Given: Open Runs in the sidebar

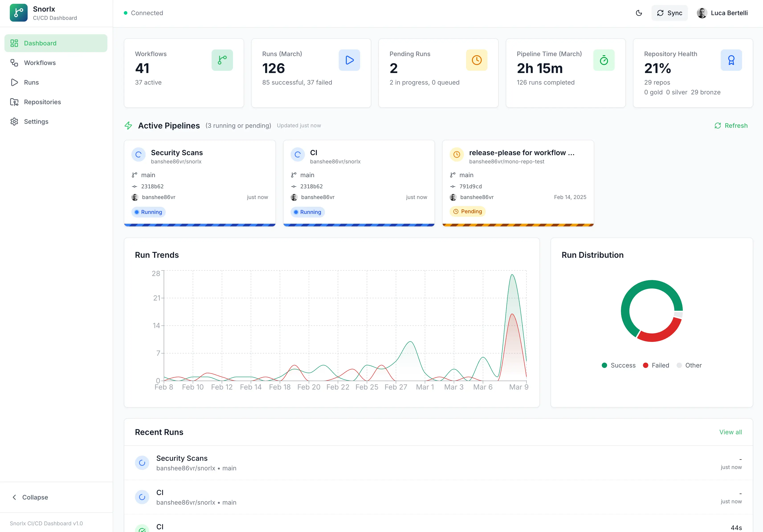Looking at the screenshot, I should [x=56, y=82].
